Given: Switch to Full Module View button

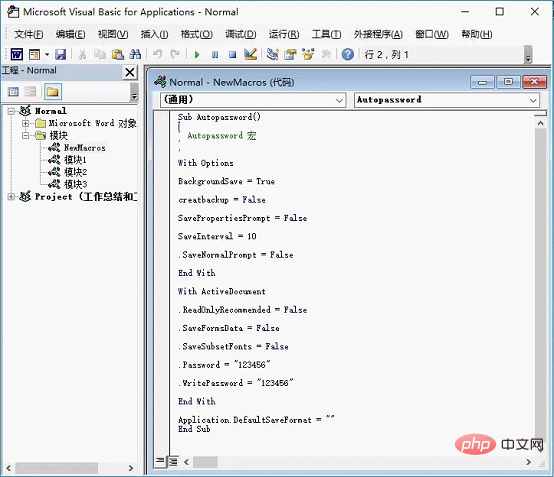Looking at the screenshot, I should [x=173, y=462].
